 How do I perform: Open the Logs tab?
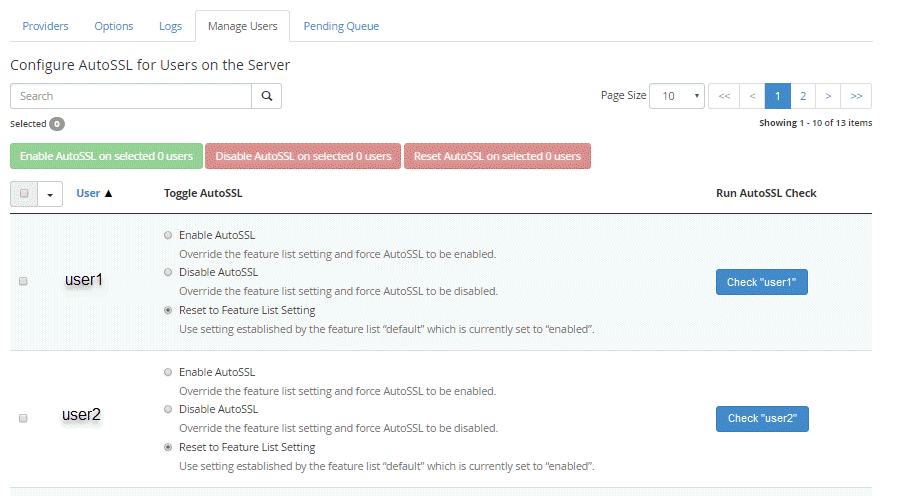point(170,26)
